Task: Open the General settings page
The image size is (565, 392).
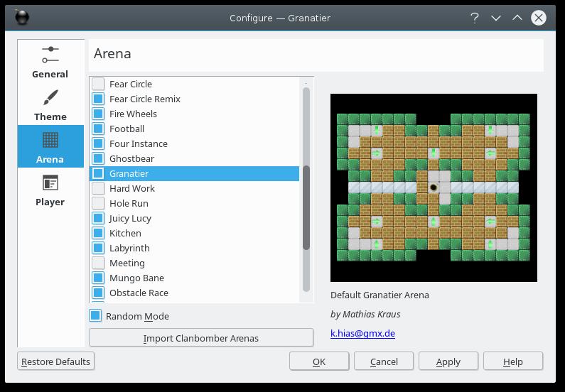Action: (x=50, y=61)
